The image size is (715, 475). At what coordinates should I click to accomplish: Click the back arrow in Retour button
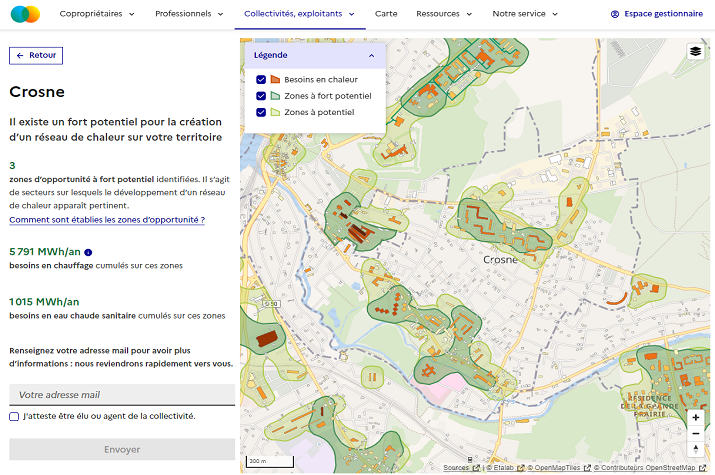tap(20, 56)
